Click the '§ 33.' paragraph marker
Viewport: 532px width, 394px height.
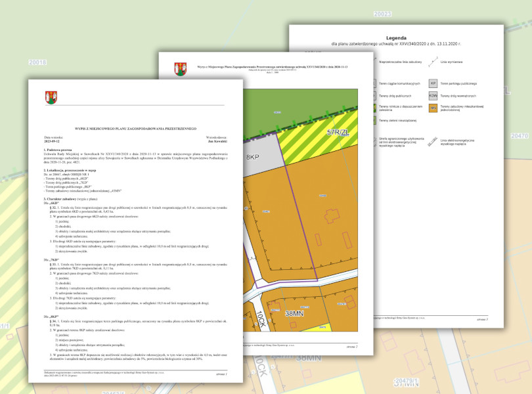pyautogui.click(x=53, y=264)
